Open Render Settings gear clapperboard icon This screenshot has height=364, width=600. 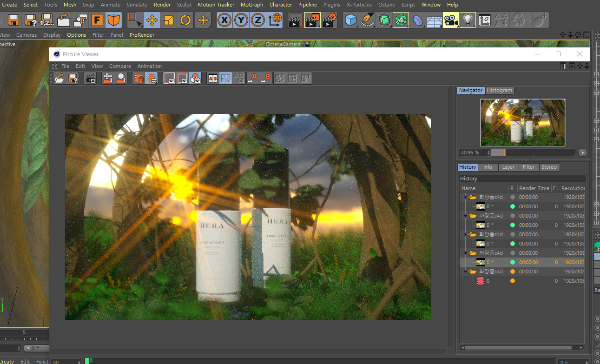(x=329, y=20)
